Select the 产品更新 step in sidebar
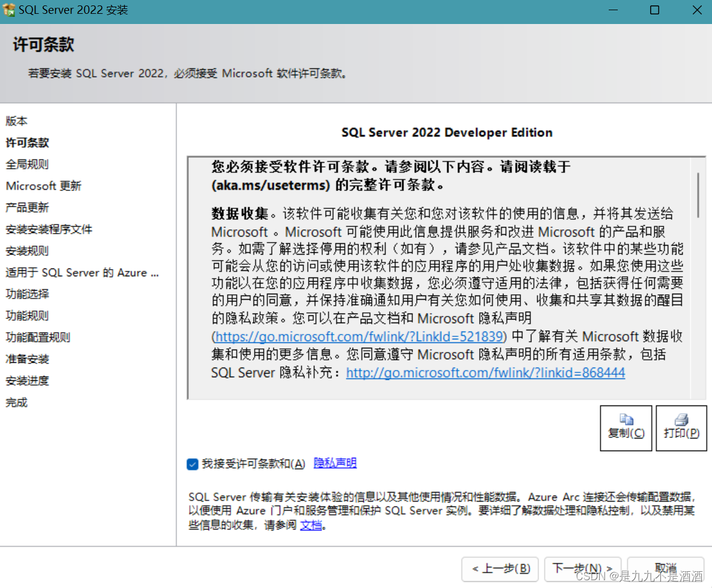712x588 pixels. tap(27, 208)
